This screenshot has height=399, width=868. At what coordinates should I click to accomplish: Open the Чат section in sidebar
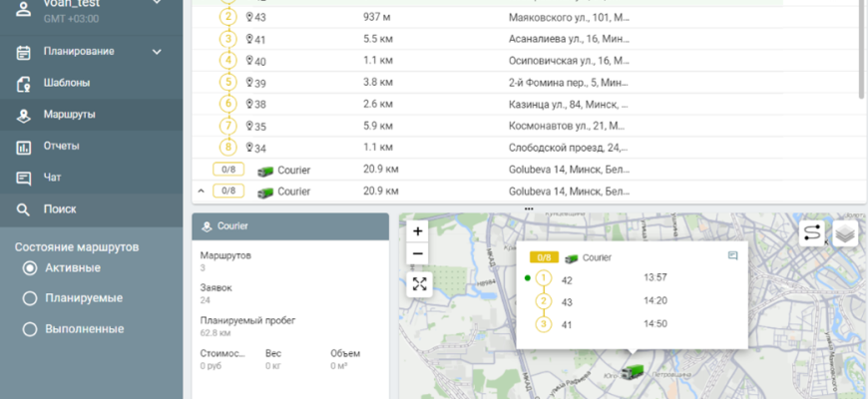coord(52,178)
